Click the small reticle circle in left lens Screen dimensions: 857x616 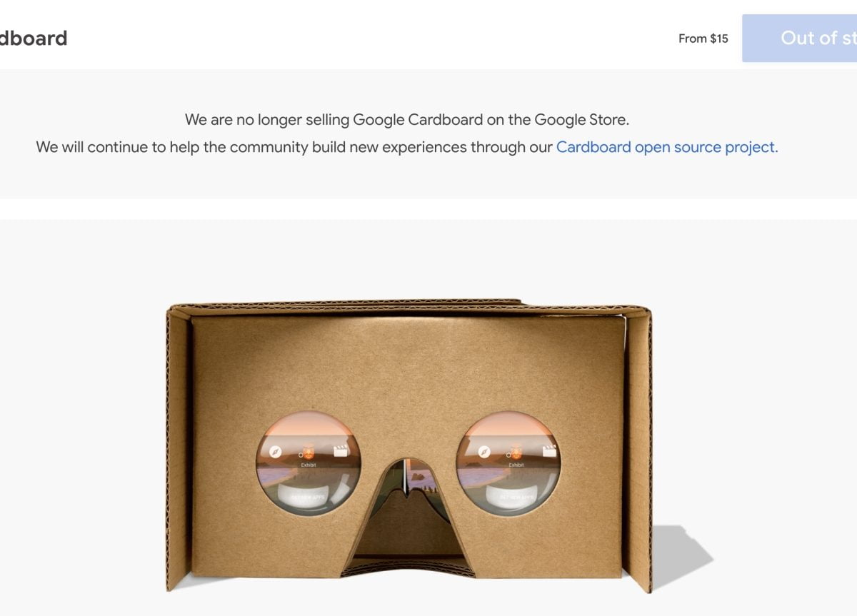pos(301,453)
